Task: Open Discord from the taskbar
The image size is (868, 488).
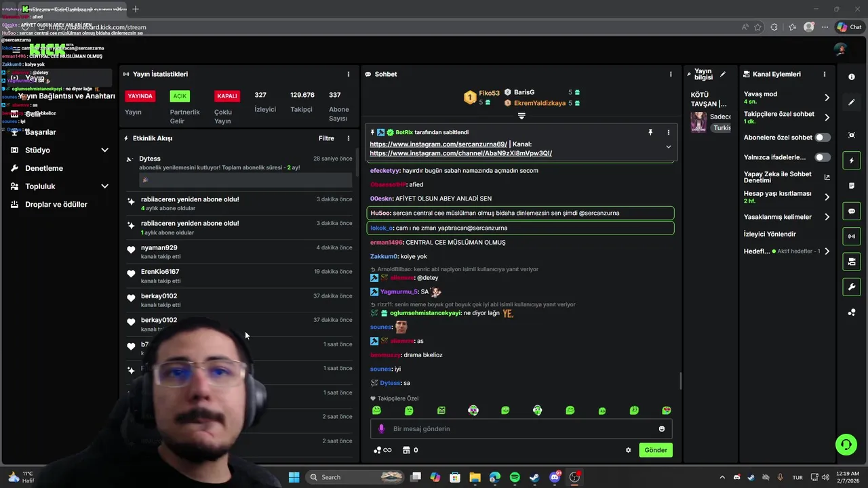Action: pos(555,477)
